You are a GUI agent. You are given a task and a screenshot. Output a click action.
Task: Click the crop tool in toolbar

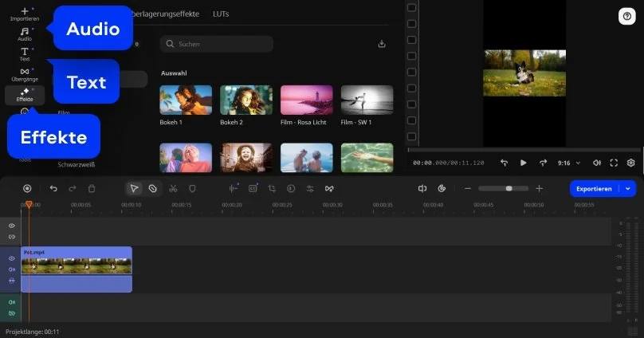point(272,189)
